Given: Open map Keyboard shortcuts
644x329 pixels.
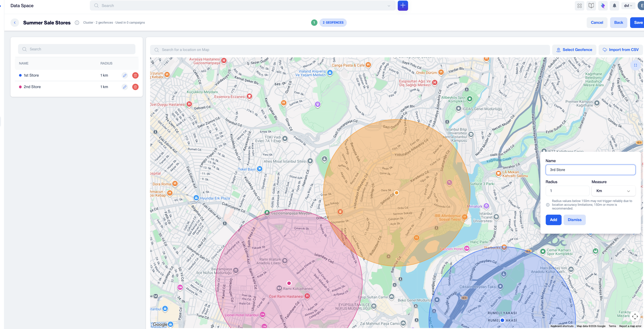Looking at the screenshot, I should click(x=562, y=326).
